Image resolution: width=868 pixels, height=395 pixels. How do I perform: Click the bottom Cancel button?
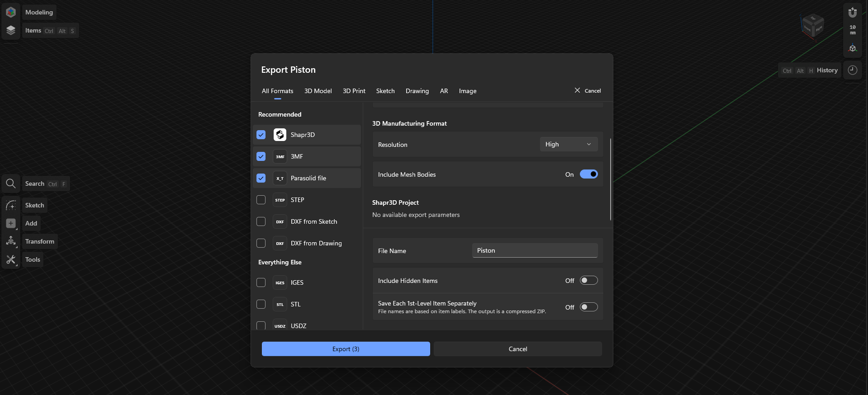[x=518, y=349]
